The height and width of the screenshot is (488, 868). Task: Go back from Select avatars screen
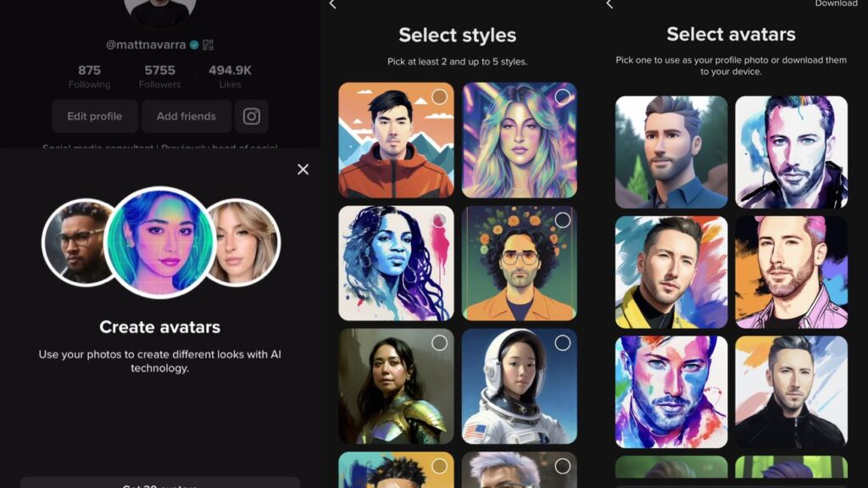[609, 4]
